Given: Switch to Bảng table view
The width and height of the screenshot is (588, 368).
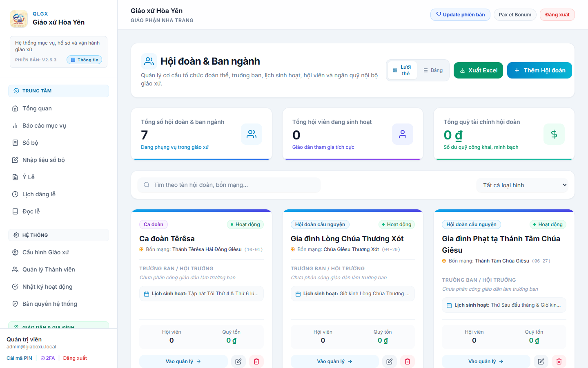Looking at the screenshot, I should click(x=433, y=70).
